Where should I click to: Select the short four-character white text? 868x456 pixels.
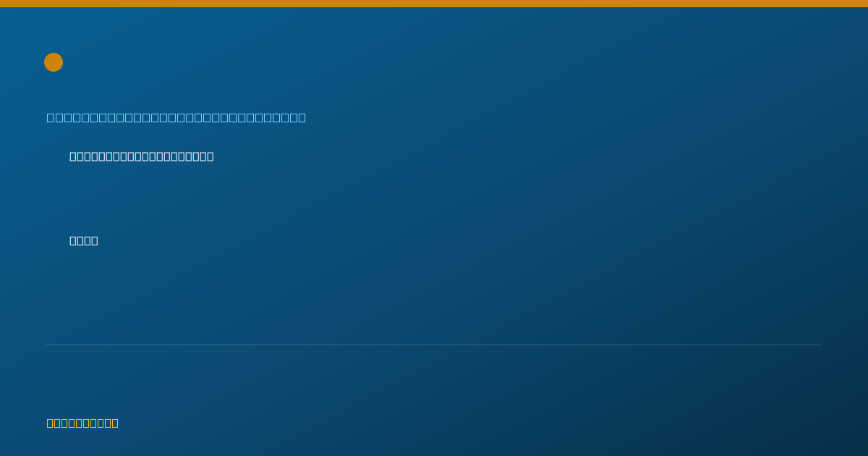tap(84, 240)
